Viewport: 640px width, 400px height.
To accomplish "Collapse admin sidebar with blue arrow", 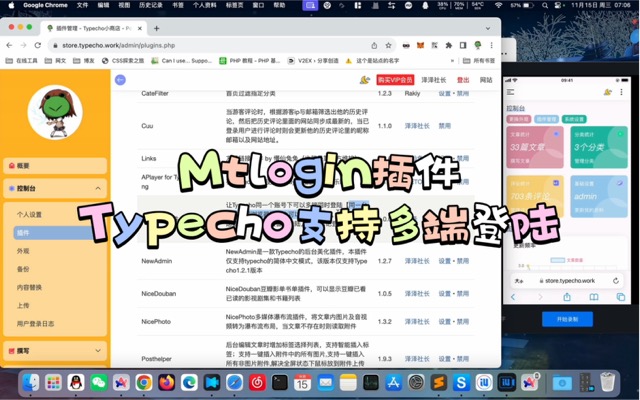I will click(120, 80).
